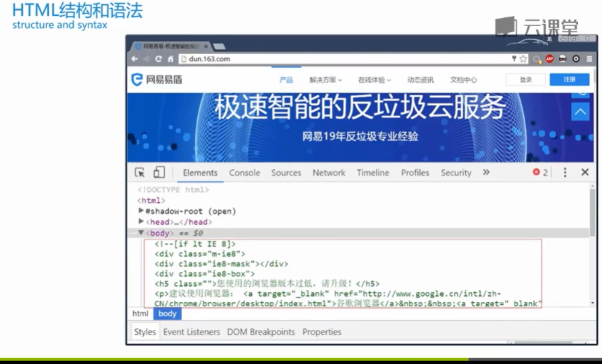Open the Network tab
This screenshot has width=602, height=364.
(x=329, y=173)
